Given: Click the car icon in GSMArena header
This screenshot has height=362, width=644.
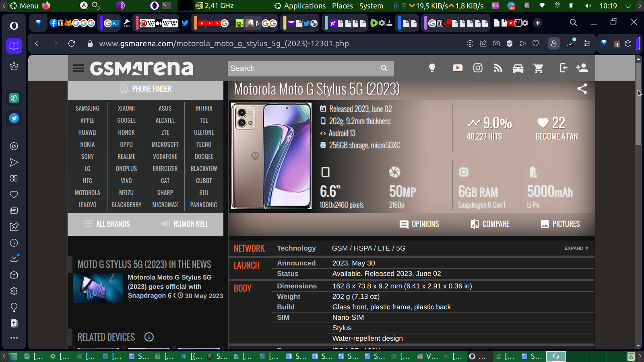Looking at the screenshot, I should pyautogui.click(x=518, y=68).
